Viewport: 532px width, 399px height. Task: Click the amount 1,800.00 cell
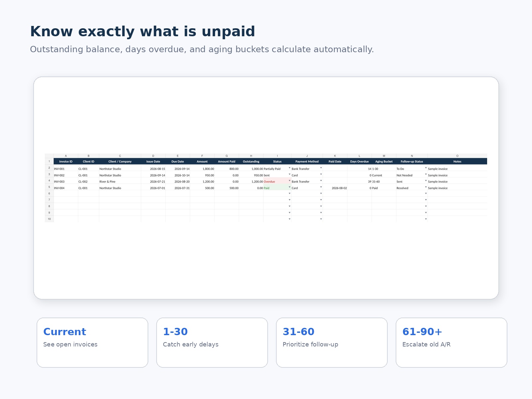pos(202,168)
